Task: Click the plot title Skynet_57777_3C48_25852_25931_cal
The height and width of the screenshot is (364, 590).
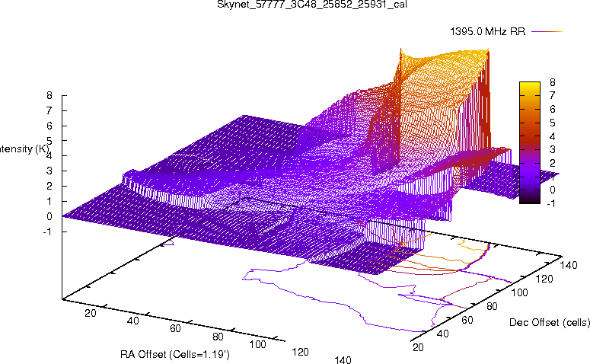Action: coord(312,5)
